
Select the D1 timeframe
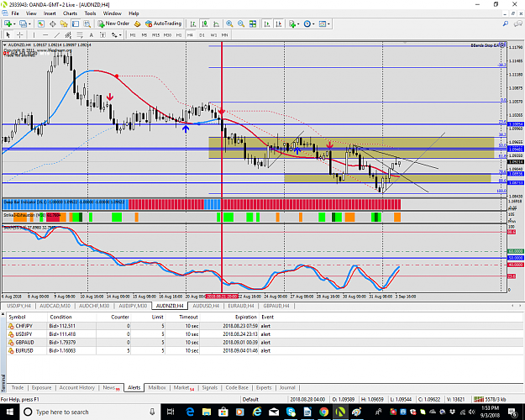coord(202,34)
